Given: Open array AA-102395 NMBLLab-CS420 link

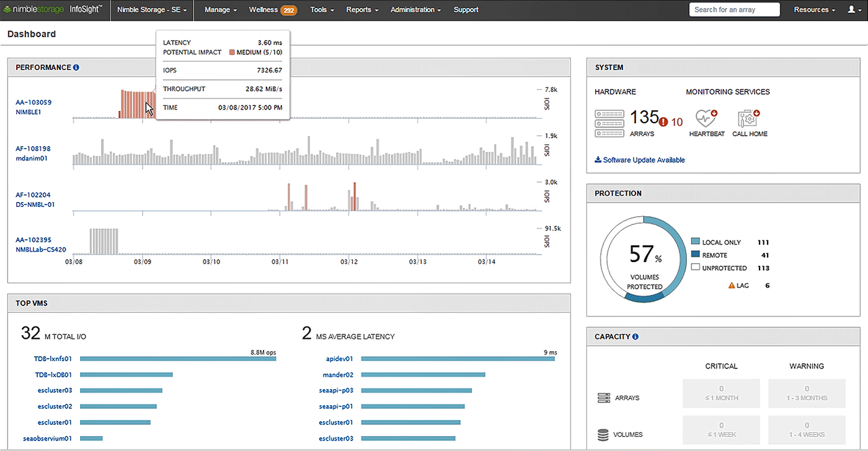Looking at the screenshot, I should (x=41, y=245).
